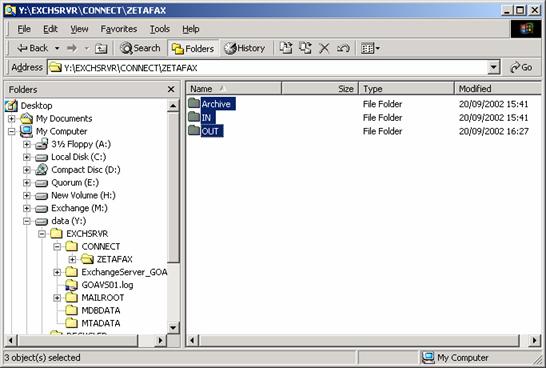Select Desktop in the folder tree

36,105
